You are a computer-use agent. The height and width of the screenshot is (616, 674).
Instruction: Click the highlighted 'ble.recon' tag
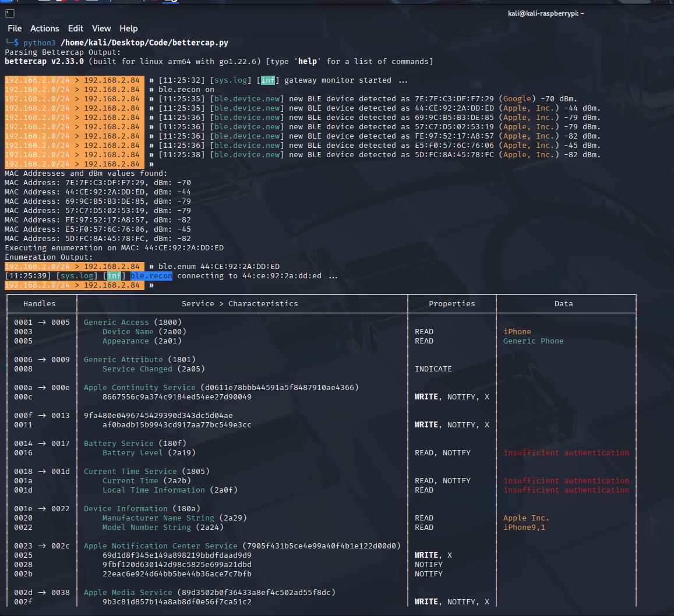point(151,276)
